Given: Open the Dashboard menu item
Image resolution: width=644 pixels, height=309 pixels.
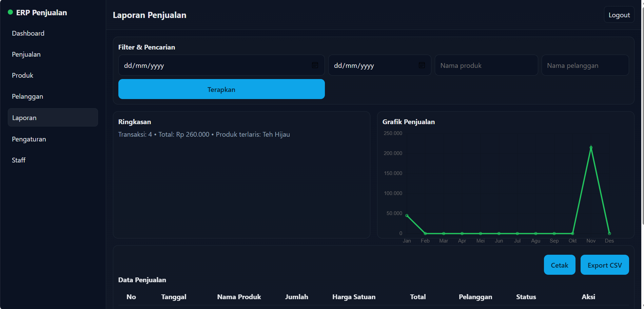Looking at the screenshot, I should coord(28,33).
